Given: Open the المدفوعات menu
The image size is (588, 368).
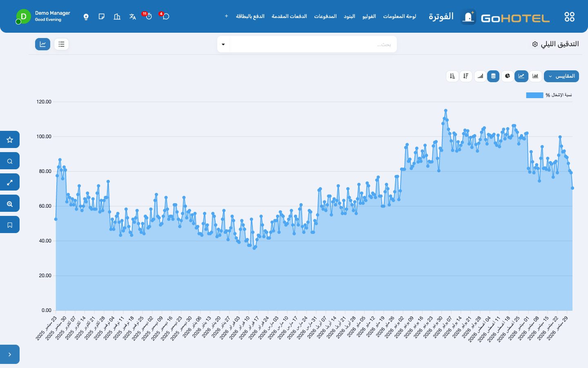Looking at the screenshot, I should pyautogui.click(x=325, y=16).
